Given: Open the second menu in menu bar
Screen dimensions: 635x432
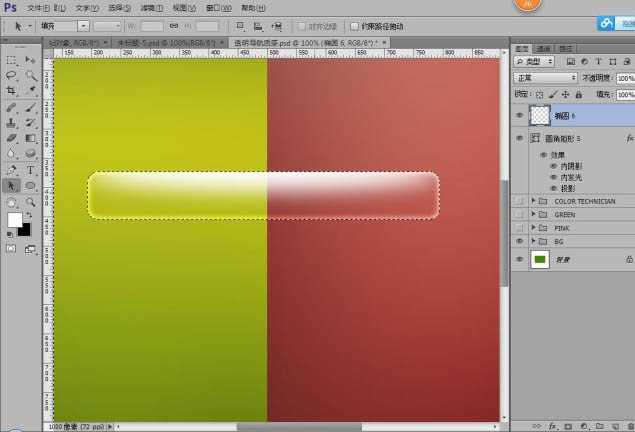Looking at the screenshot, I should click(60, 8).
